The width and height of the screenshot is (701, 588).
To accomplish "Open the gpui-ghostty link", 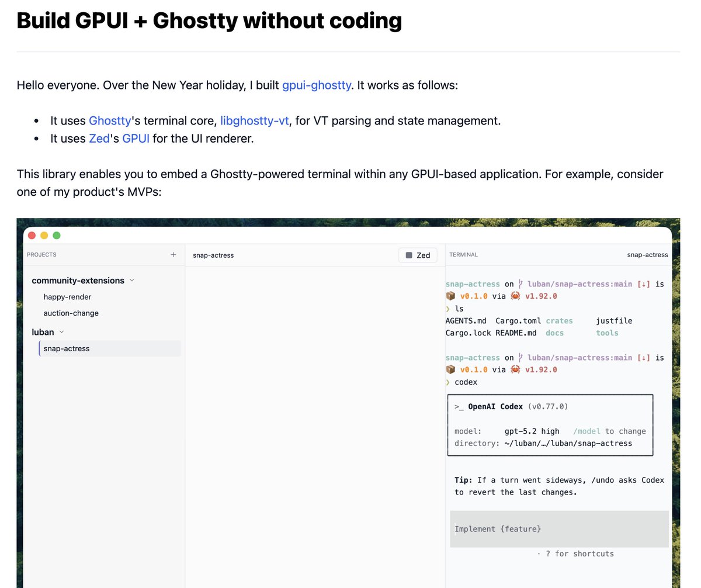I will 317,85.
